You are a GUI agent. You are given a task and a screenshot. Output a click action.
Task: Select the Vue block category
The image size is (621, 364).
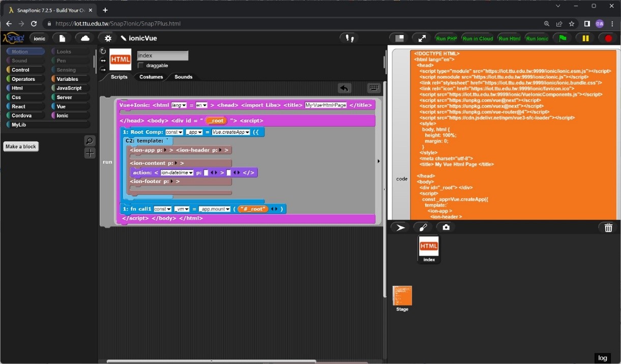70,106
